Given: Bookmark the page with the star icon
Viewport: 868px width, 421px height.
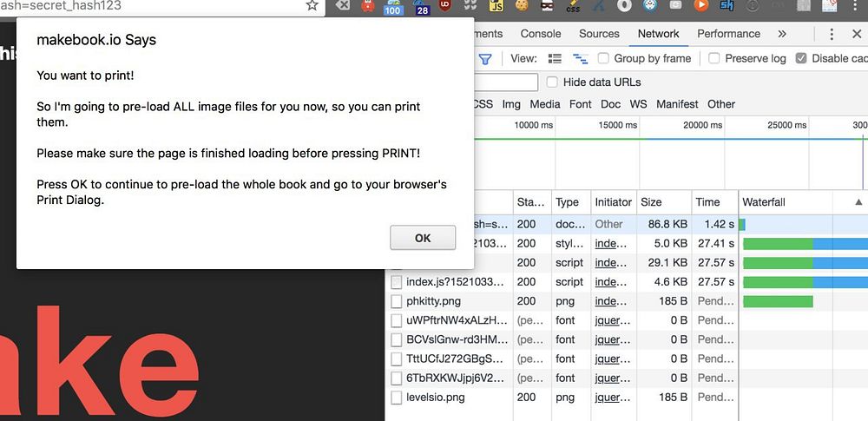Looking at the screenshot, I should pyautogui.click(x=312, y=5).
